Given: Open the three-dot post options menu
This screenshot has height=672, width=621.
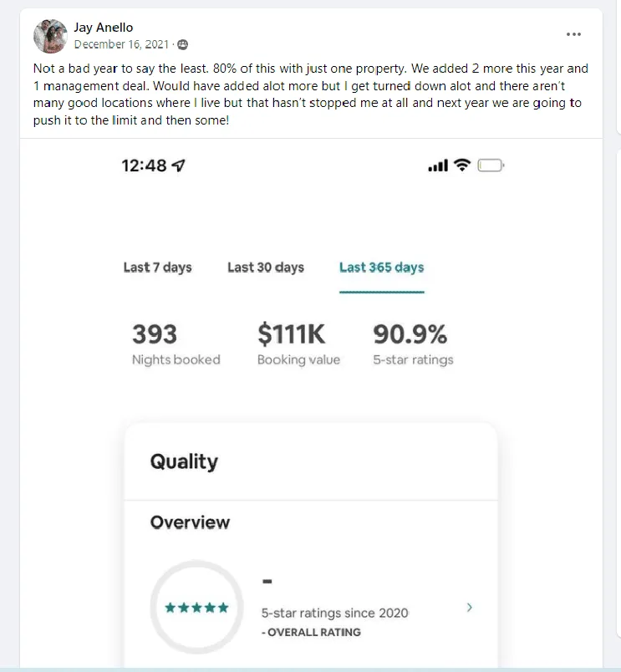Looking at the screenshot, I should click(573, 34).
